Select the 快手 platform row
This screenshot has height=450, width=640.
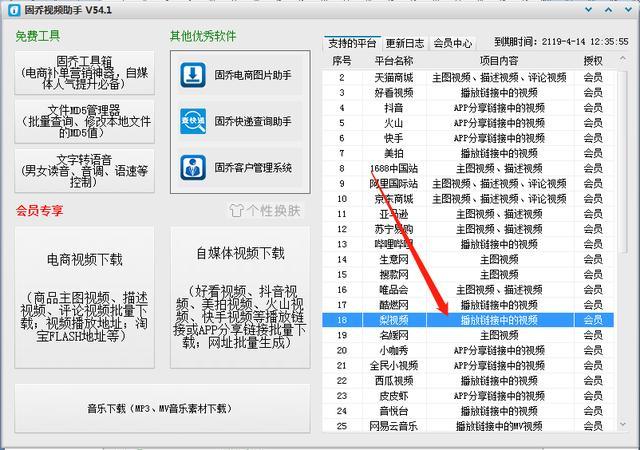click(x=468, y=138)
